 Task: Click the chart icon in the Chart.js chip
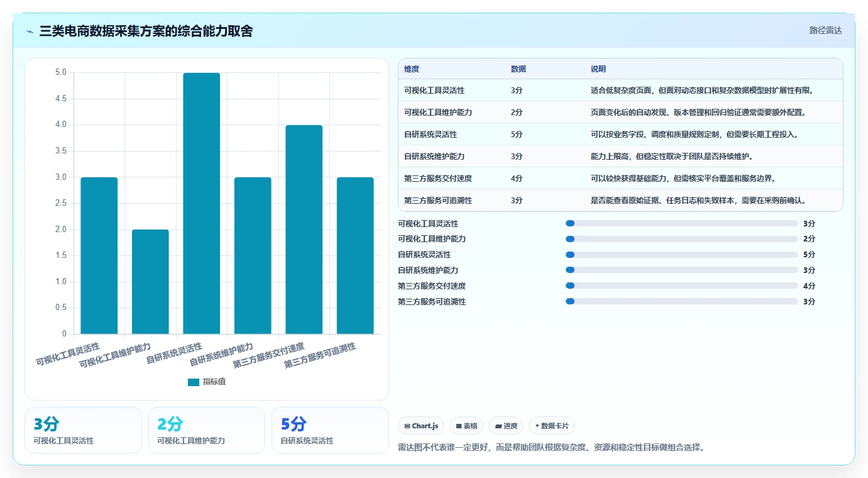407,426
